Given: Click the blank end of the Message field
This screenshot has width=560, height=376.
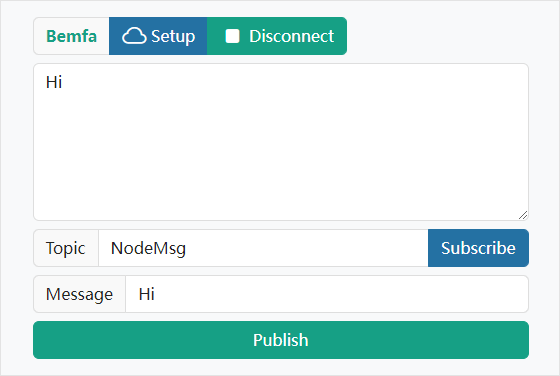Looking at the screenshot, I should 341,294.
